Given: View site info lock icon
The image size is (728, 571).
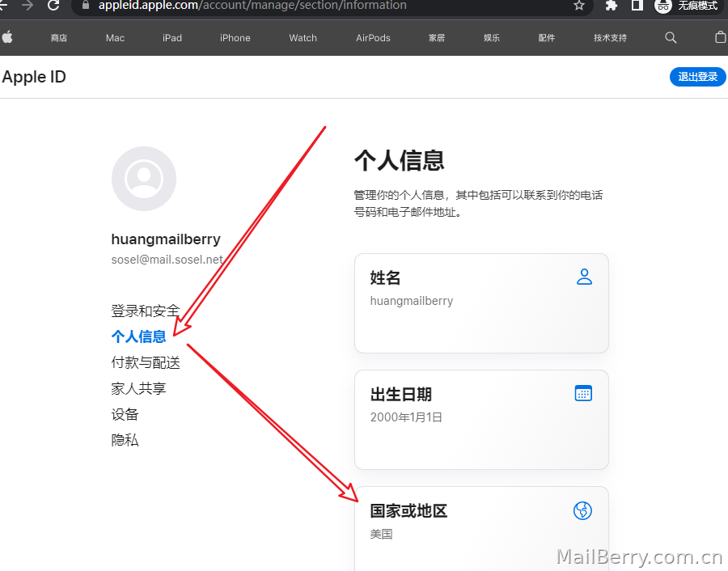Looking at the screenshot, I should pyautogui.click(x=86, y=5).
